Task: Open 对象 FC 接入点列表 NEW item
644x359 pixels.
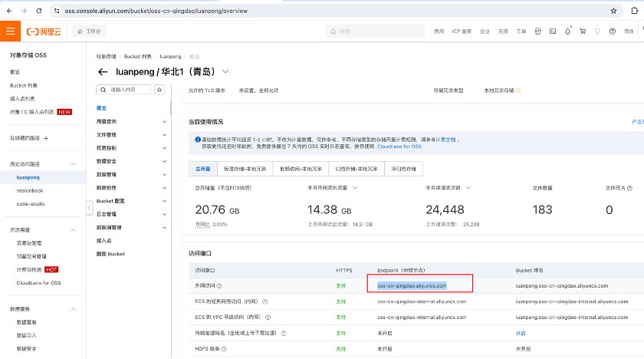Action: tap(41, 112)
